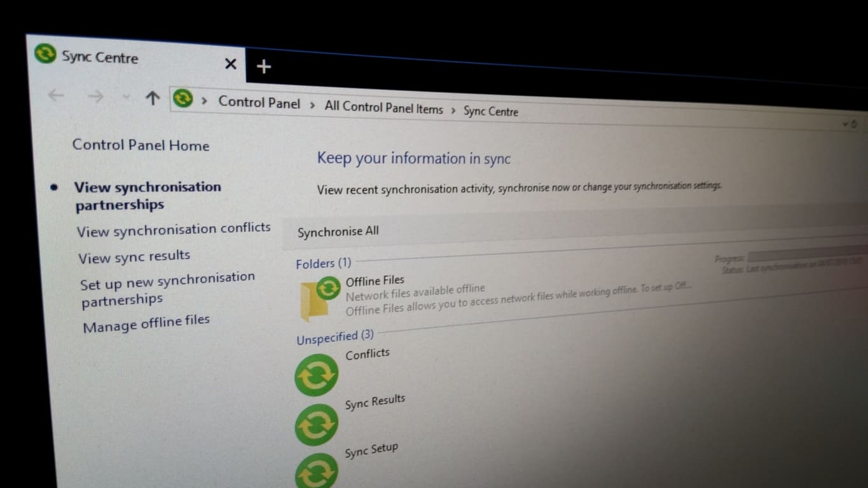Select All Control Panel Items breadcrumb

click(383, 107)
